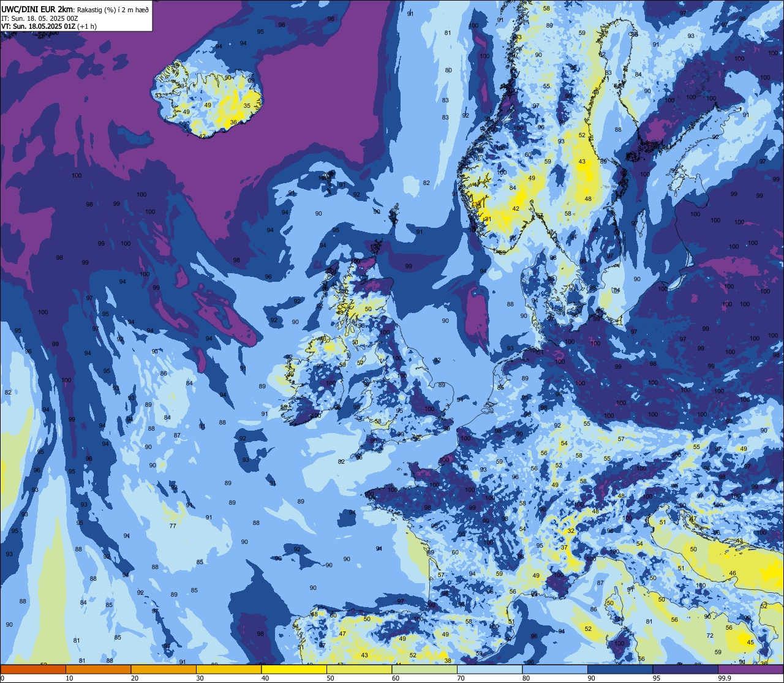This screenshot has height=683, width=784.
Task: Click the legend tick label 10
Action: click(69, 678)
